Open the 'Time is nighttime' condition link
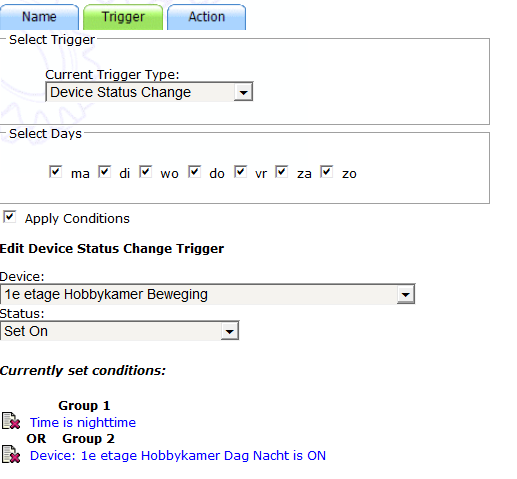 pos(83,422)
